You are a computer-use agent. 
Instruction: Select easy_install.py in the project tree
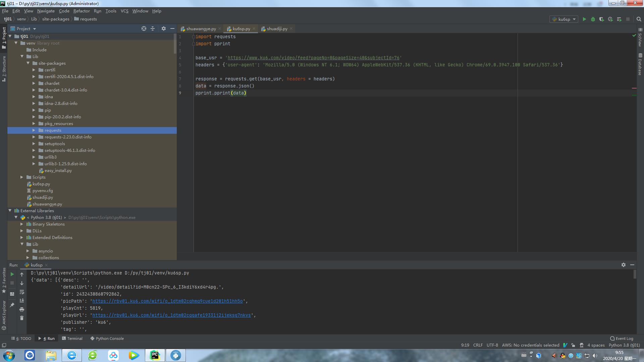click(58, 171)
